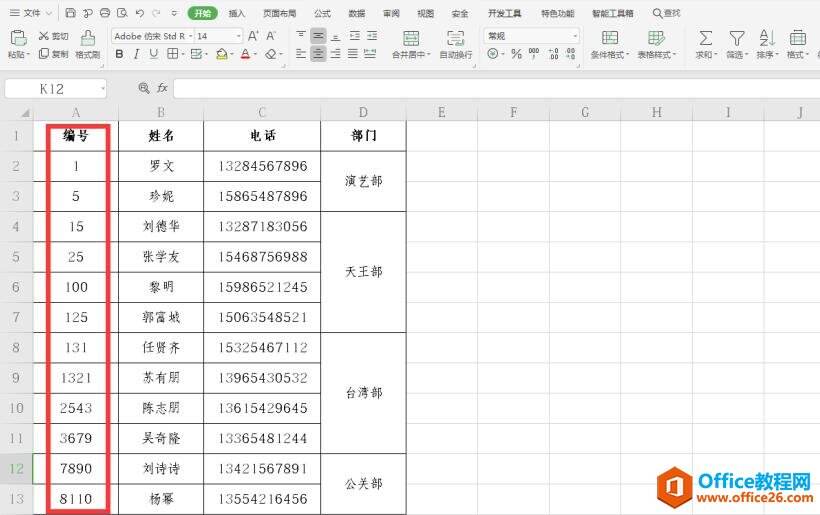
Task: Expand the number format (常规) dropdown
Action: pos(575,36)
